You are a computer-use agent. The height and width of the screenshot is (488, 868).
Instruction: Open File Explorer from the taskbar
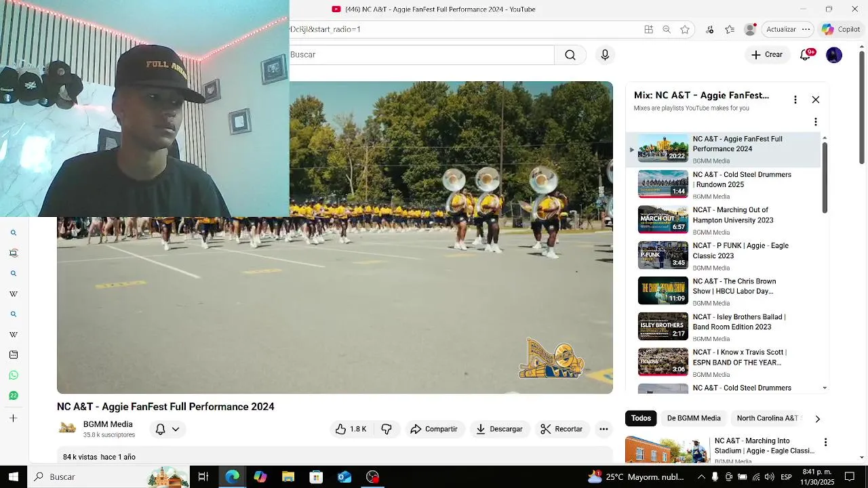click(288, 476)
